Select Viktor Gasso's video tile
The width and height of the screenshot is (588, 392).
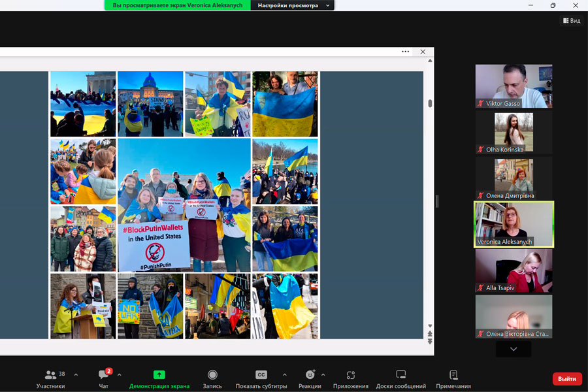click(x=514, y=86)
